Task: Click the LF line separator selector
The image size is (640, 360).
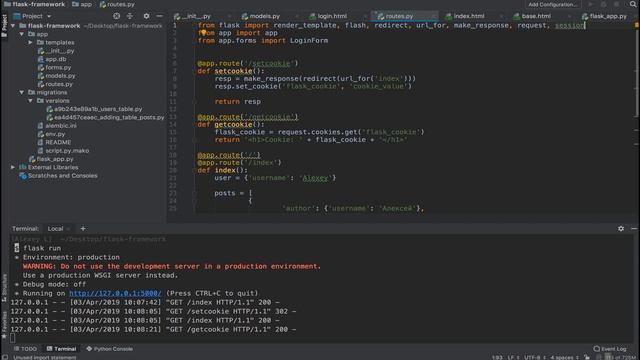Action: (x=512, y=357)
